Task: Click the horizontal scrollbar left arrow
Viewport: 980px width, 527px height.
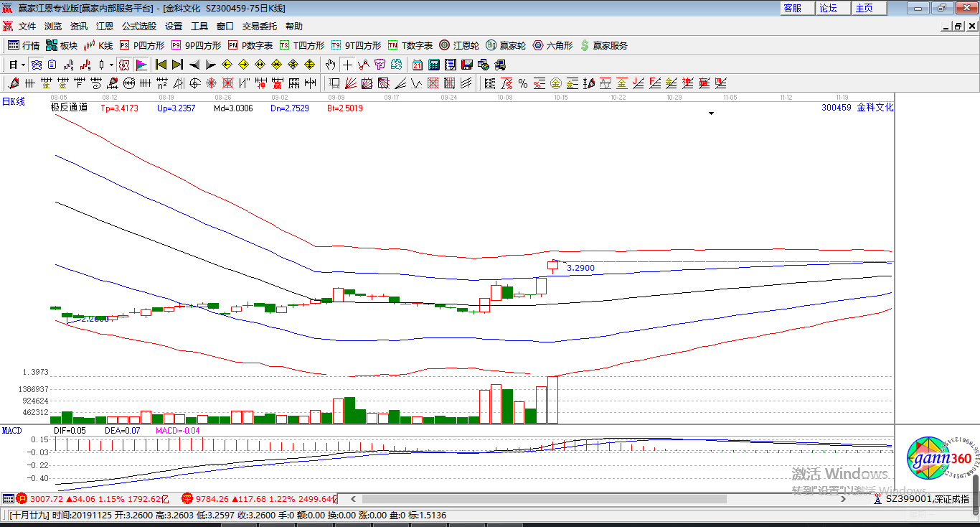Action: (353, 499)
